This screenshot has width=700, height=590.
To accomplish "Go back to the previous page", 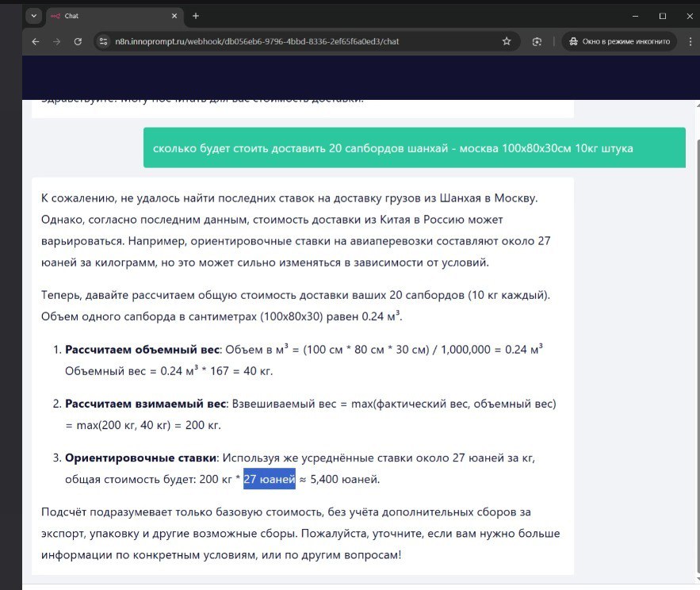I will (x=35, y=41).
